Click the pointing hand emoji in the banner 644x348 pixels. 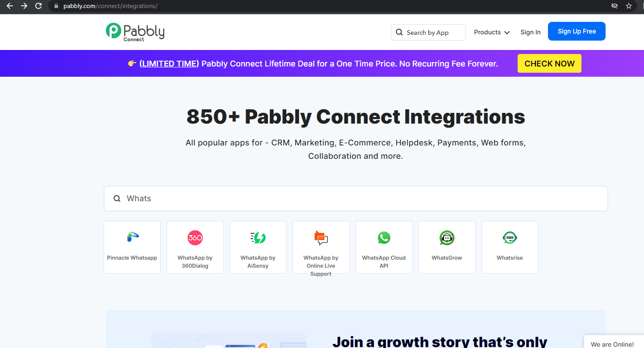pyautogui.click(x=132, y=64)
